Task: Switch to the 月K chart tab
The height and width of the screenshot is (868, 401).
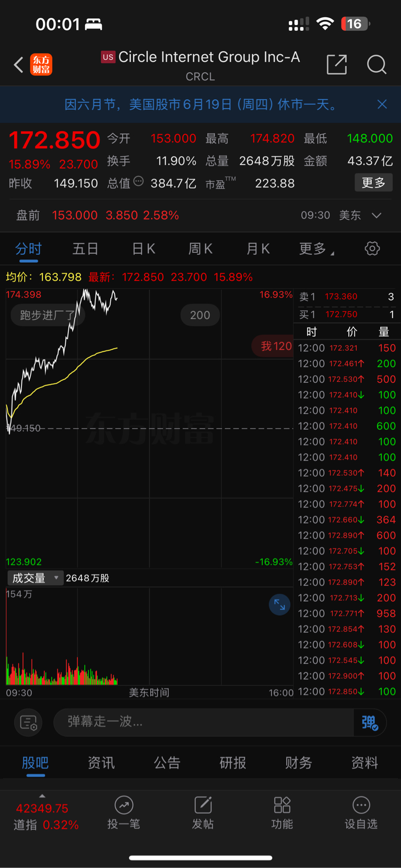Action: 258,249
